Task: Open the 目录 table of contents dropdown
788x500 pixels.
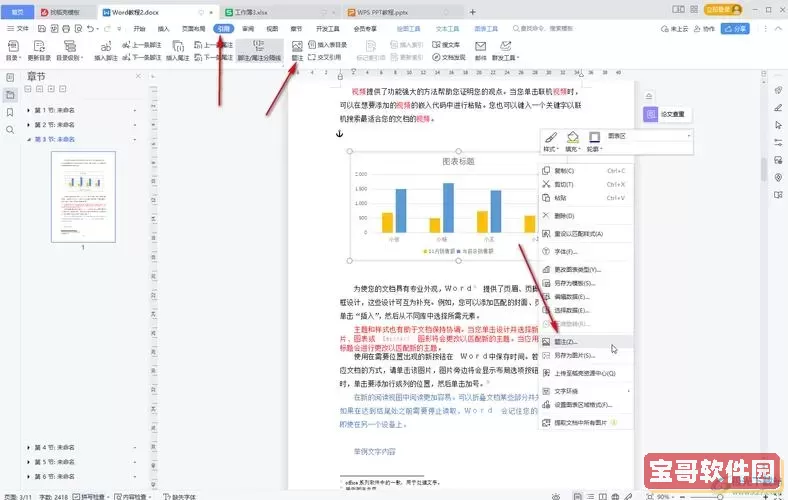Action: (13, 51)
